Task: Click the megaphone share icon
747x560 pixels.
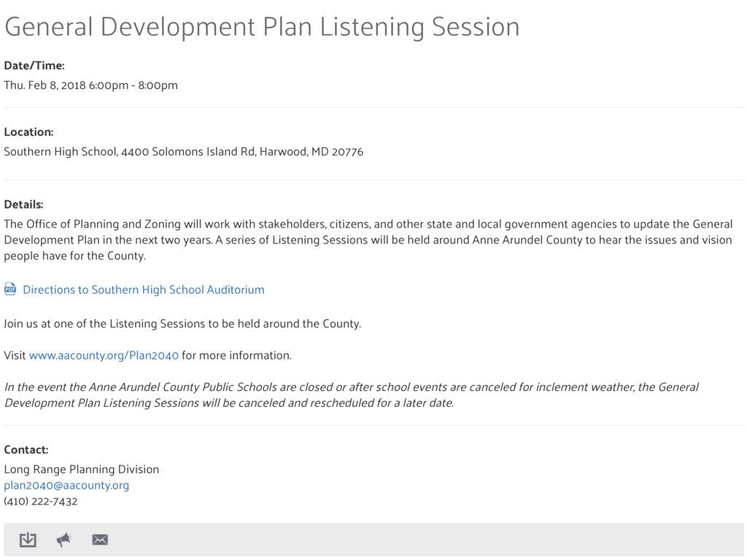Action: [64, 540]
